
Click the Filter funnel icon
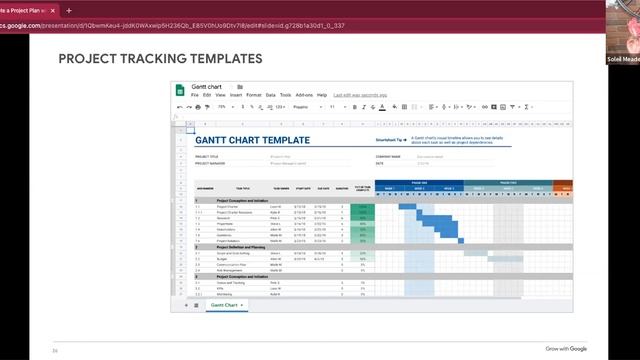click(513, 107)
